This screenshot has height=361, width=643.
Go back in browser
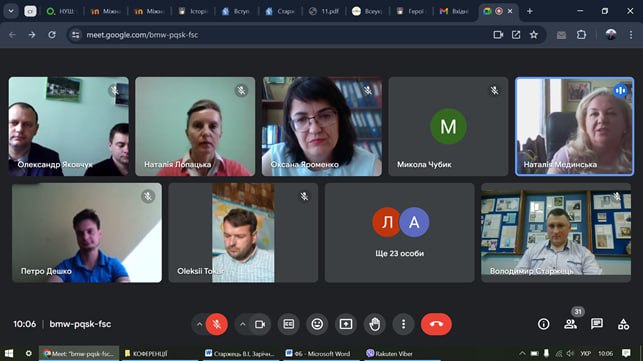(x=12, y=35)
